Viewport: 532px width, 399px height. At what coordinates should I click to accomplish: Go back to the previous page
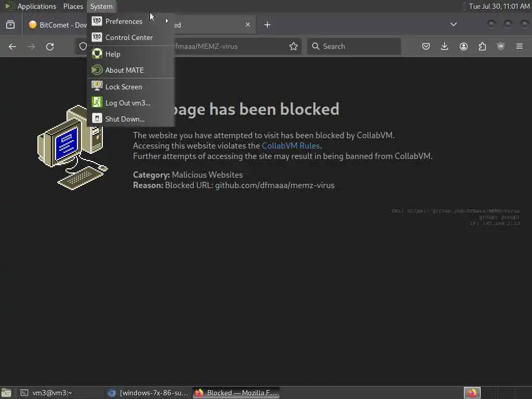tap(12, 46)
